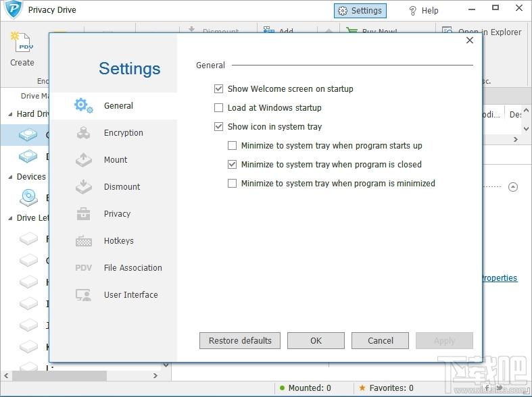The width and height of the screenshot is (532, 397).
Task: Click the Dismount drive icon
Action: pyautogui.click(x=83, y=186)
